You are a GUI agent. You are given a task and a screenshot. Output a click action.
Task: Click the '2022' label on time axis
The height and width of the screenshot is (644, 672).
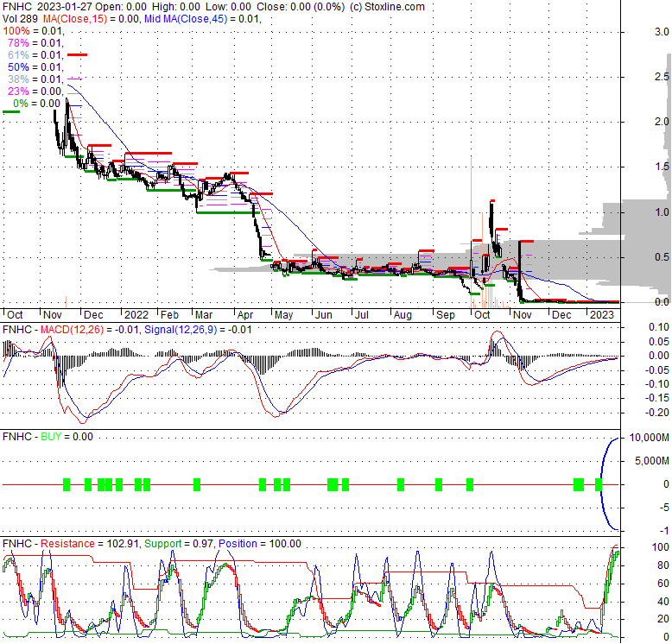136,315
